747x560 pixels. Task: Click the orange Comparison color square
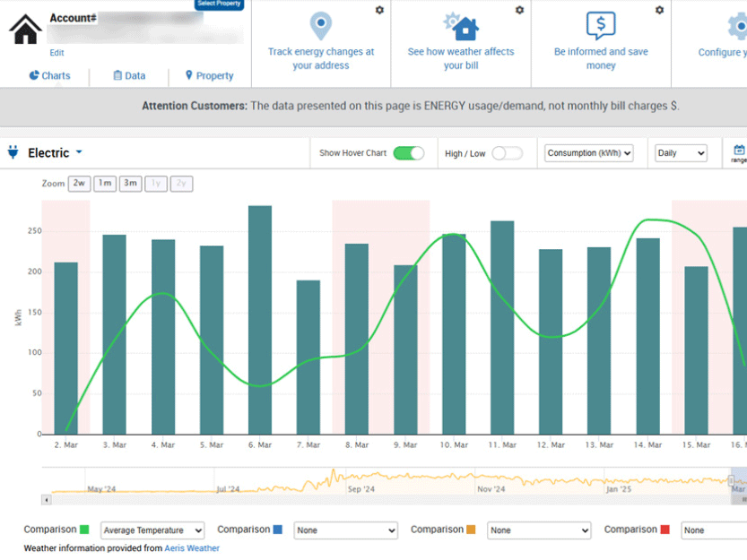[x=471, y=530]
